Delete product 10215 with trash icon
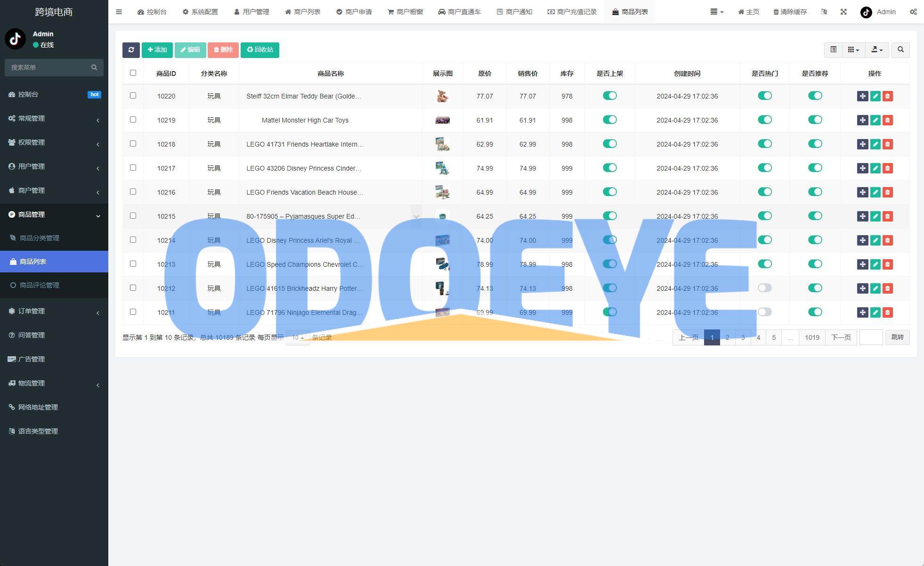This screenshot has height=566, width=924. (x=887, y=216)
